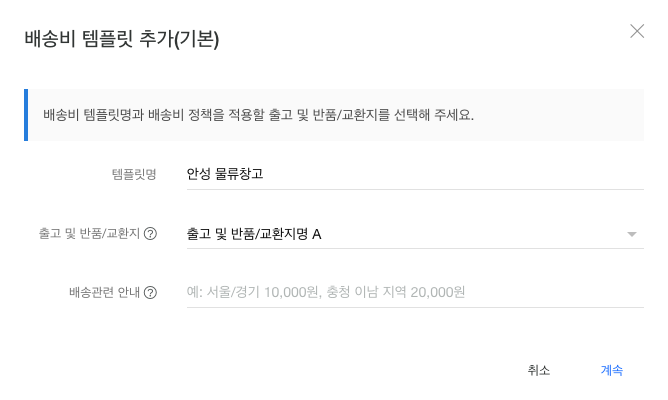Click into the 배송관련 안내 text field

point(414,293)
